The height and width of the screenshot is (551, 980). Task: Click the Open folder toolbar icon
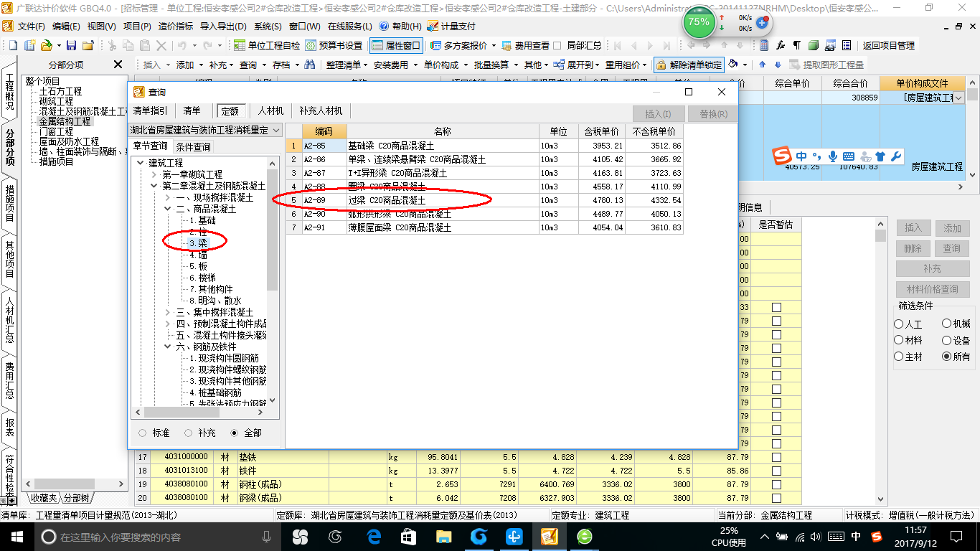tap(46, 45)
